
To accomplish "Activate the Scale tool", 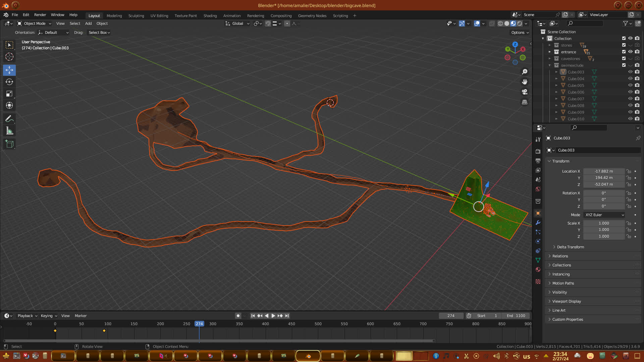I will click(9, 94).
